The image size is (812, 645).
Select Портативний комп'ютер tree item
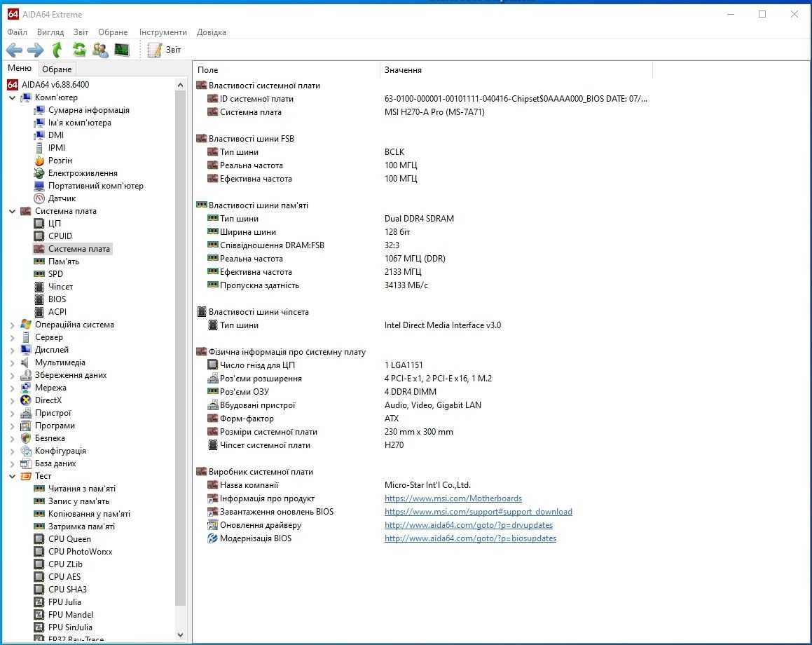click(x=96, y=186)
